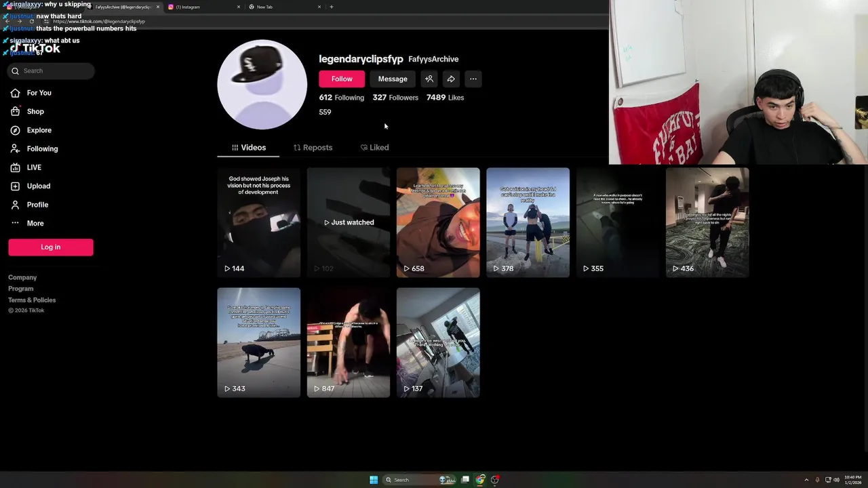Click the TikTok search field
This screenshot has width=868, height=488.
(x=52, y=70)
